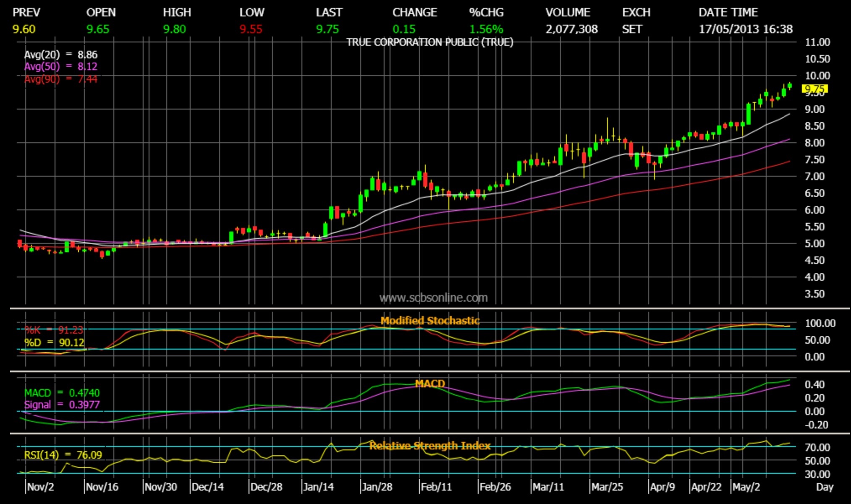Click the Dec/28 date label
Viewport: 851px width, 504px height.
click(x=267, y=487)
